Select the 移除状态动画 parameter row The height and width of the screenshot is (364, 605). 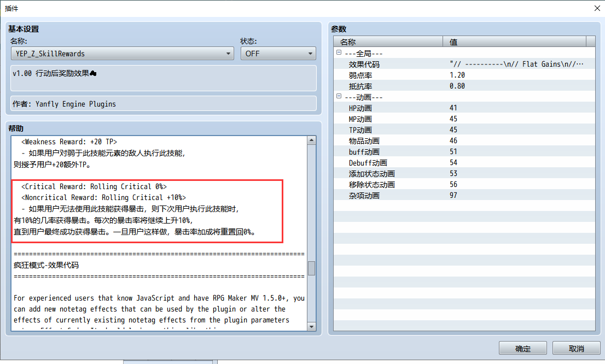(464, 184)
